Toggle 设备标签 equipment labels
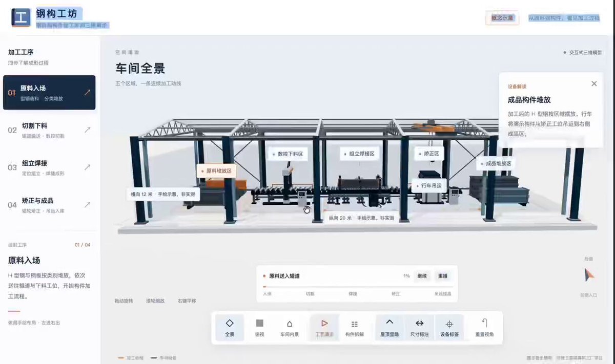The width and height of the screenshot is (615, 364). pyautogui.click(x=449, y=328)
